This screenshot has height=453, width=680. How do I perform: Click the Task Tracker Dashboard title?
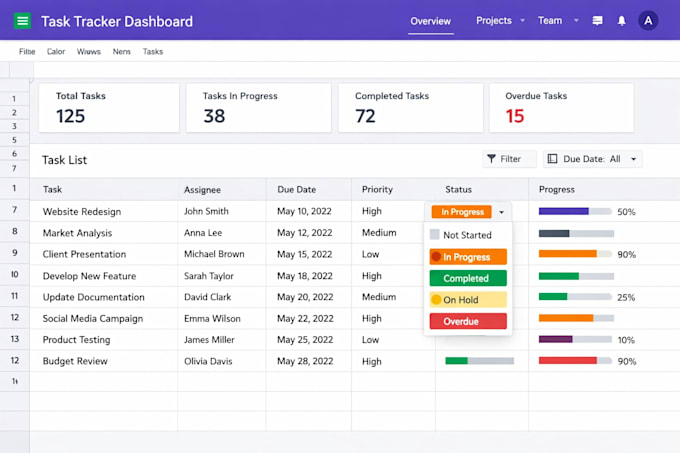[x=117, y=21]
